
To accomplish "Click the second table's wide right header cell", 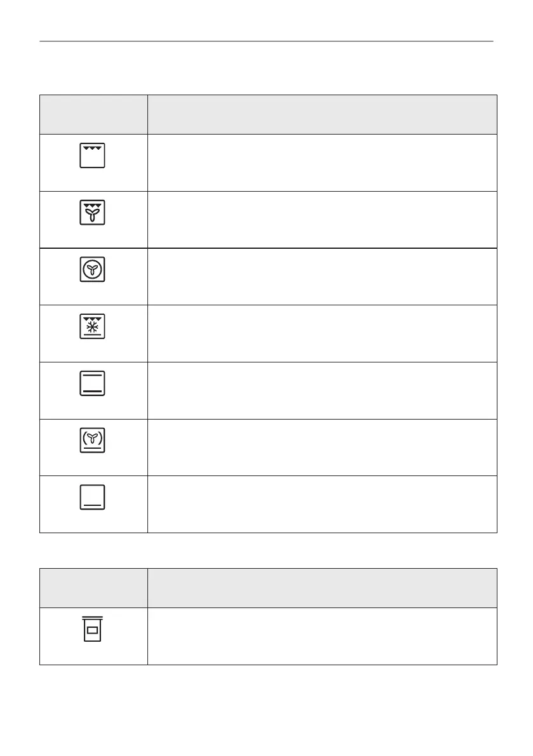I will 322,588.
